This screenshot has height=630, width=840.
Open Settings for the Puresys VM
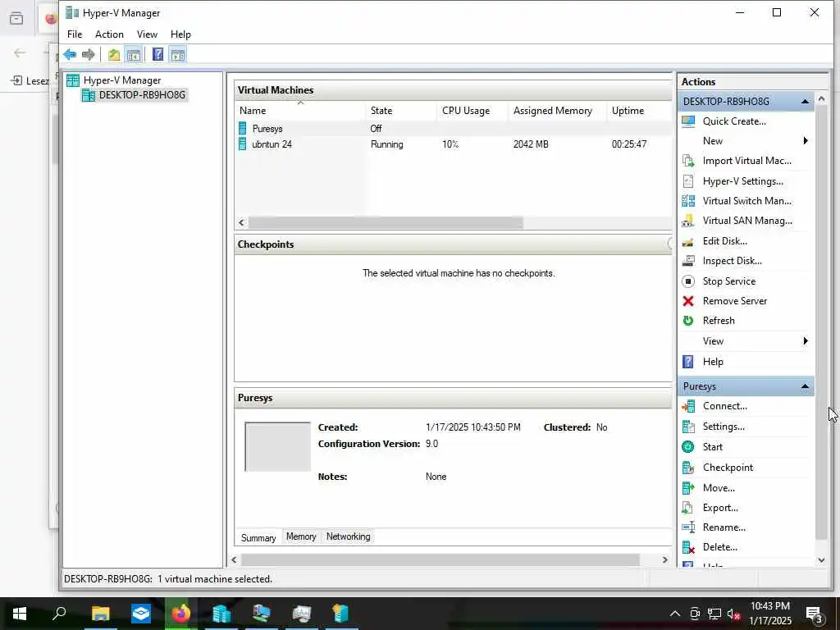tap(724, 427)
